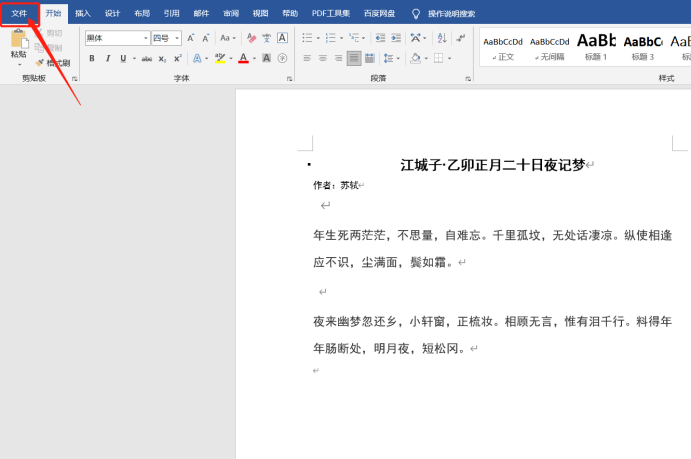Click the multilevel list icon
Screen dimensions: 691x459
[354, 38]
